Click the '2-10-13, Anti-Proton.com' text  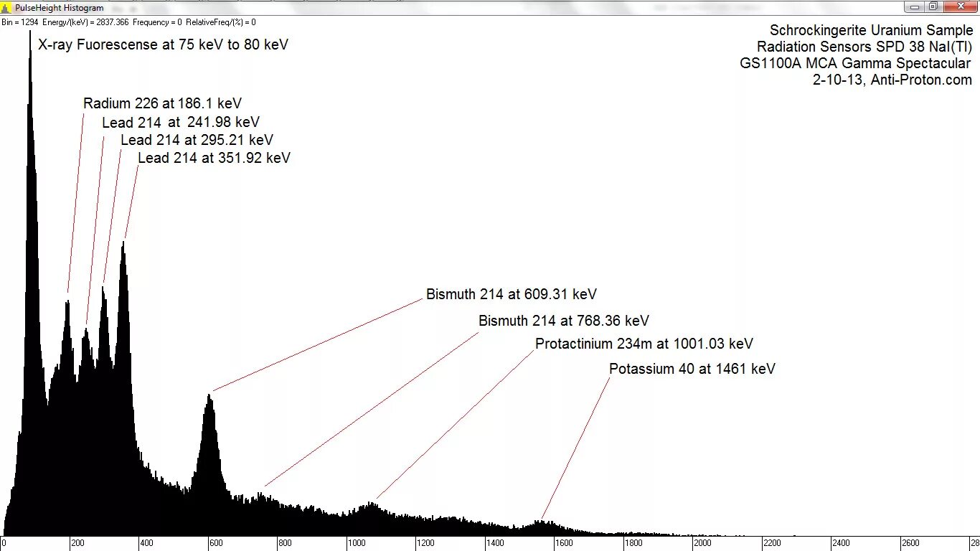(892, 80)
